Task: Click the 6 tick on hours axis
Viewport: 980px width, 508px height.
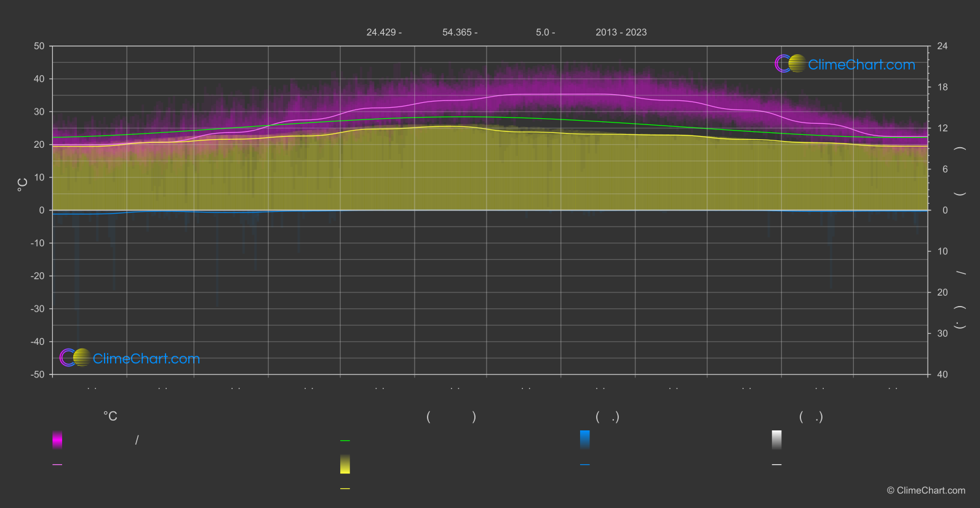Action: [945, 169]
